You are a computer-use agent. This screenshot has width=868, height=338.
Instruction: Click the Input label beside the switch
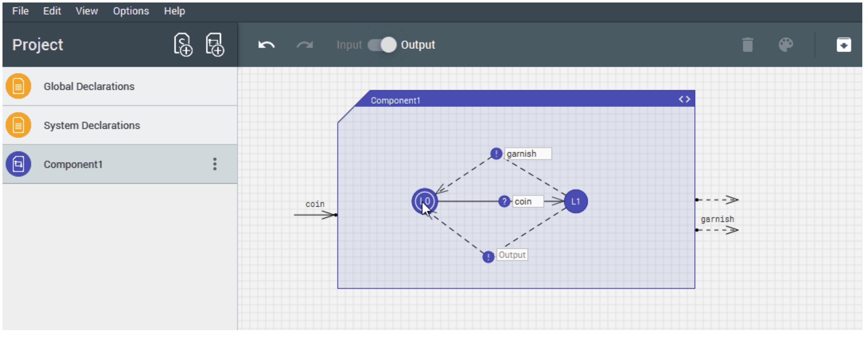click(349, 45)
